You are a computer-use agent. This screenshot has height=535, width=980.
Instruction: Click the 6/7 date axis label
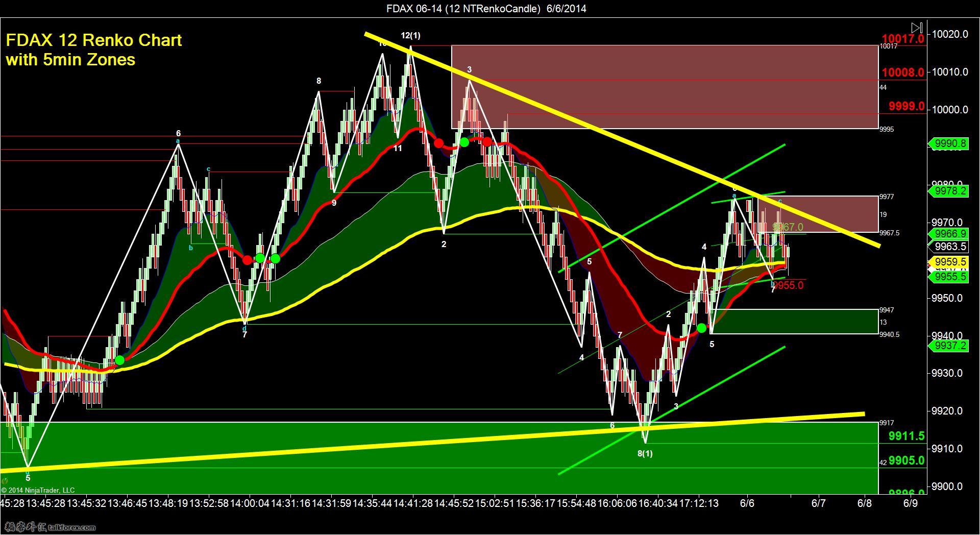pos(818,503)
